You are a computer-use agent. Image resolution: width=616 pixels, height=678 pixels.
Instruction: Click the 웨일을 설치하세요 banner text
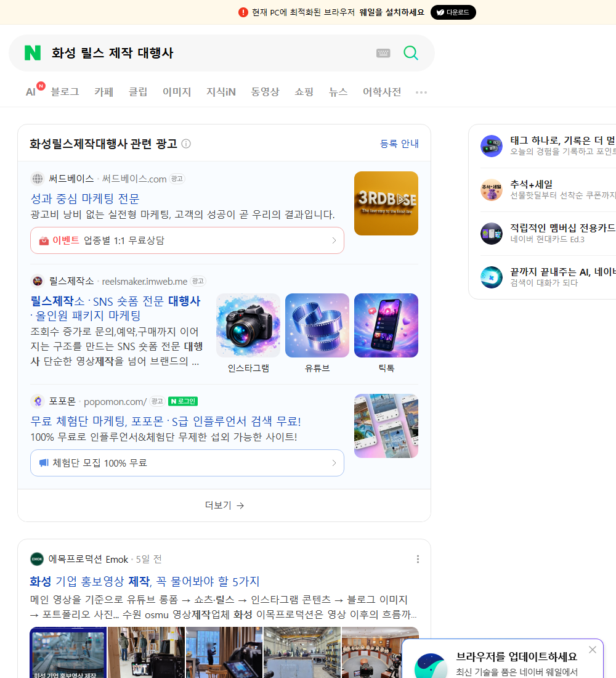coord(392,12)
